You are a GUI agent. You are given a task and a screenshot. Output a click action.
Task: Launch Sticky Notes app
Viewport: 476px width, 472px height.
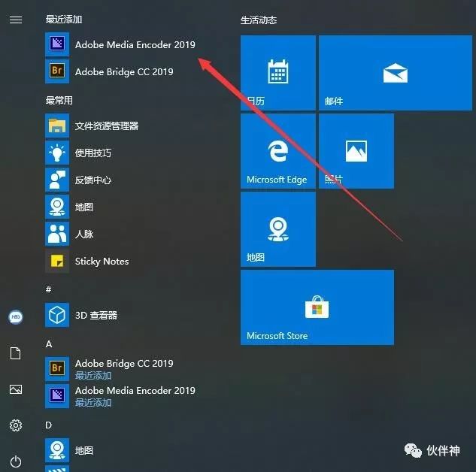coord(87,261)
